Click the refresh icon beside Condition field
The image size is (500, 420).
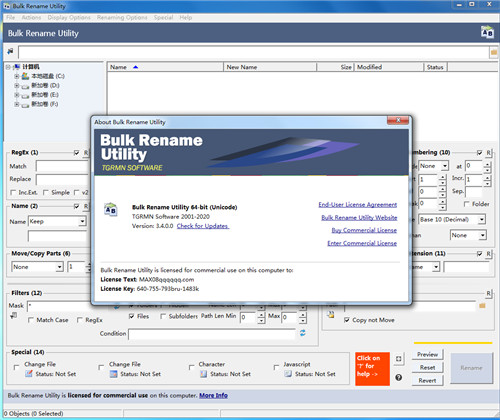tap(303, 333)
